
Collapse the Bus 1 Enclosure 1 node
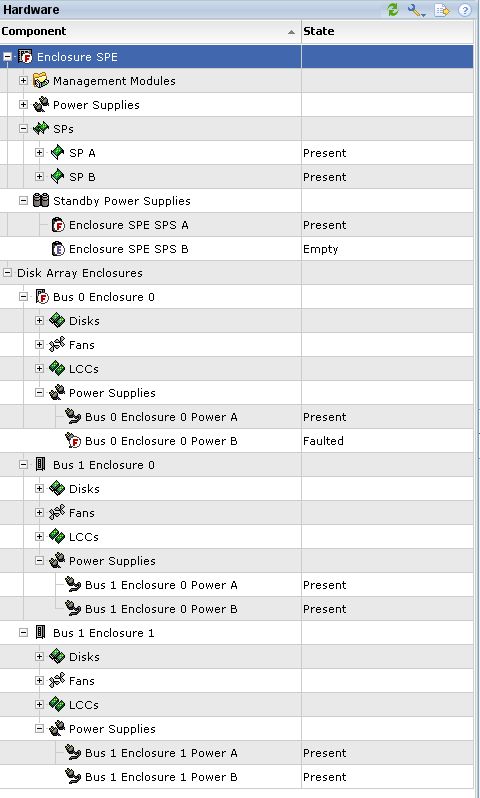23,633
